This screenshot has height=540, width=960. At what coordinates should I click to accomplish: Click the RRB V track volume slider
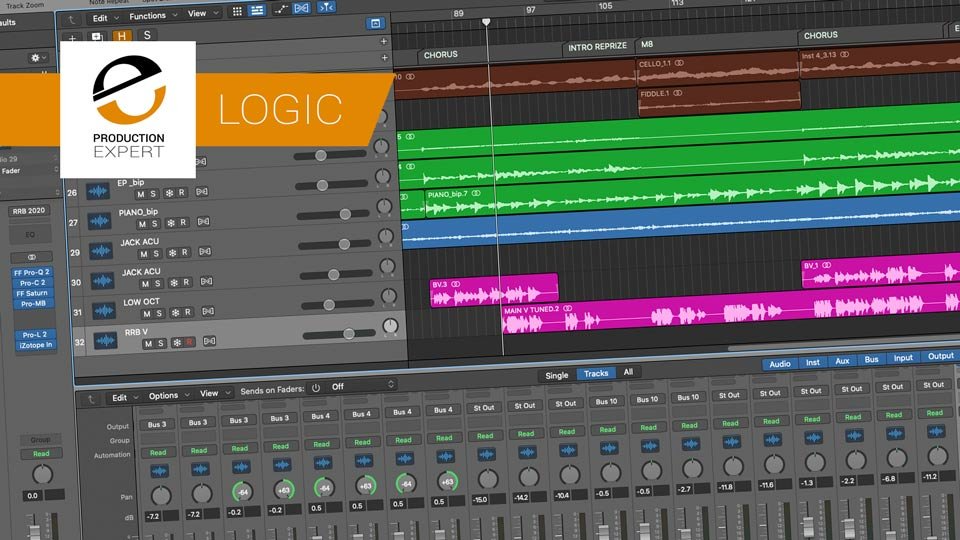(x=339, y=334)
